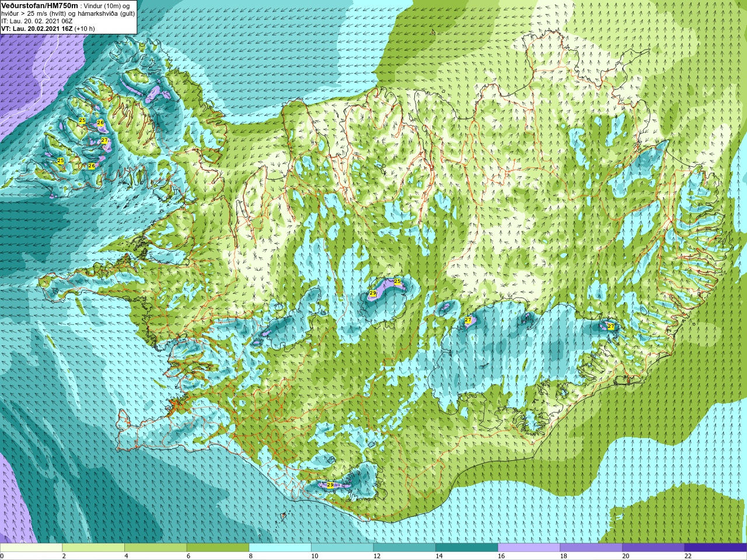
Task: Click the 0 tick label on the scale
Action: [x=2, y=556]
